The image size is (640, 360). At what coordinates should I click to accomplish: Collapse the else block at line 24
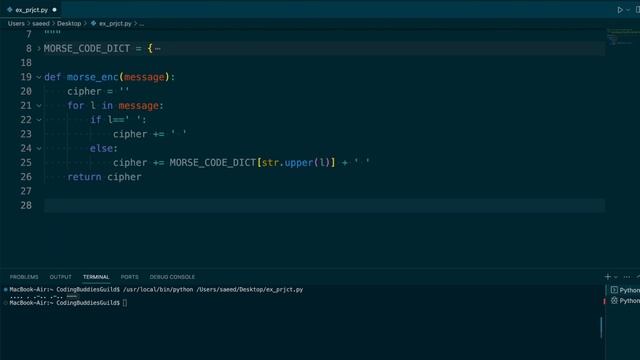coord(39,149)
